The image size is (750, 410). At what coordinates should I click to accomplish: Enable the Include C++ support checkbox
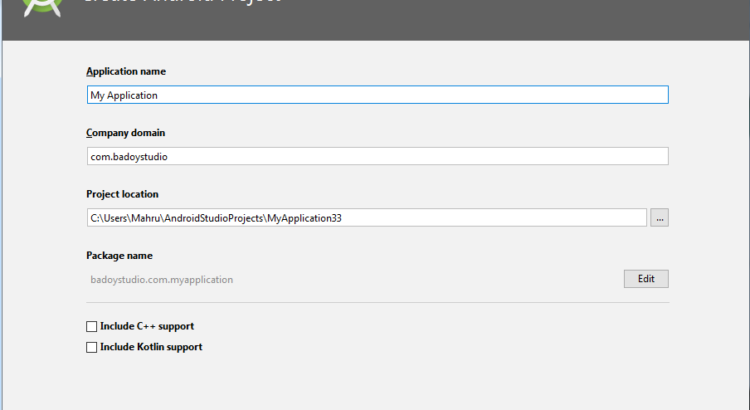pos(92,326)
